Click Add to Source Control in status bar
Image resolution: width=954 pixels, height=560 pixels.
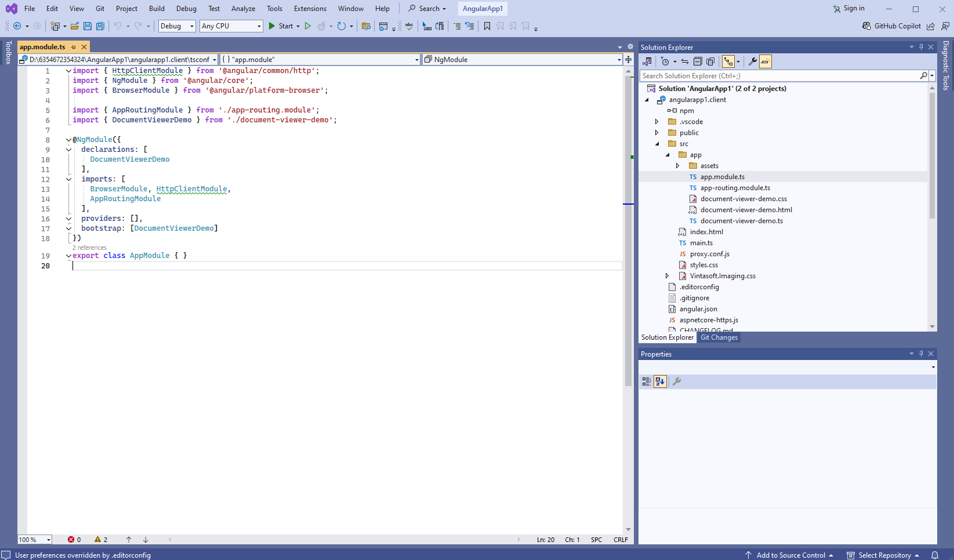[790, 555]
